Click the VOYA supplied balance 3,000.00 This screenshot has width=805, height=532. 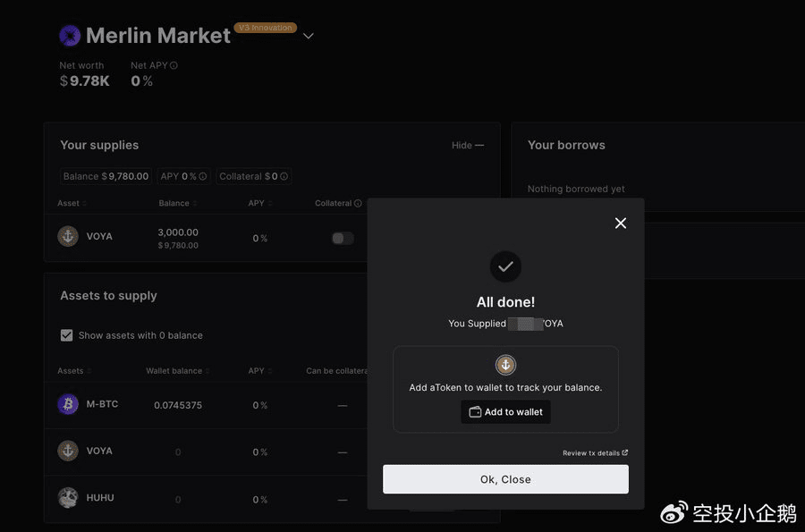click(178, 232)
